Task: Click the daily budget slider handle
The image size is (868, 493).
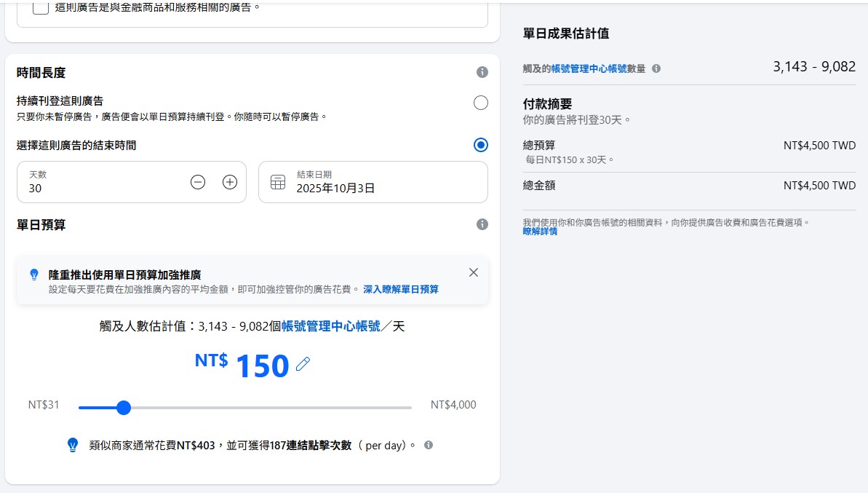Action: pos(124,408)
